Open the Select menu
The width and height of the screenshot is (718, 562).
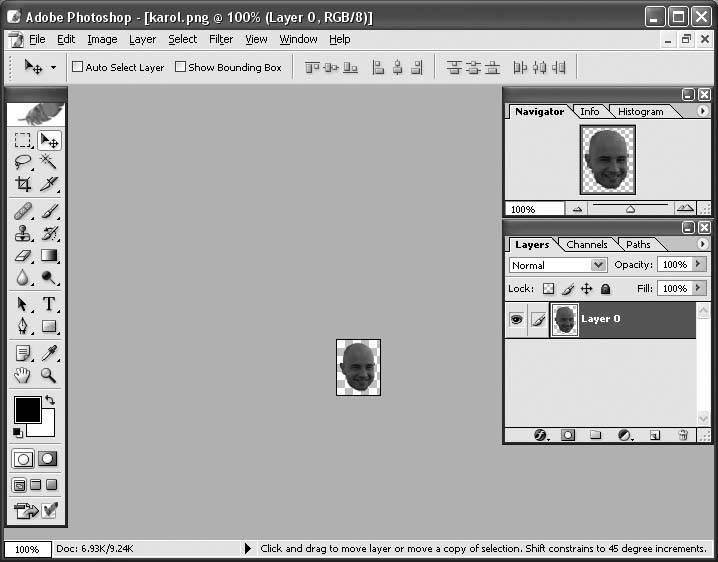coord(182,39)
